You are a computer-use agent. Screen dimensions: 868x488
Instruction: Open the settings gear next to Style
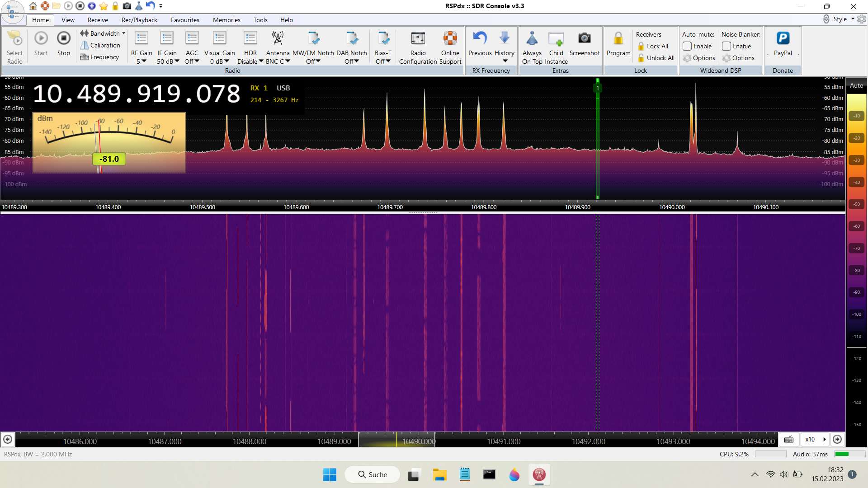pyautogui.click(x=862, y=19)
